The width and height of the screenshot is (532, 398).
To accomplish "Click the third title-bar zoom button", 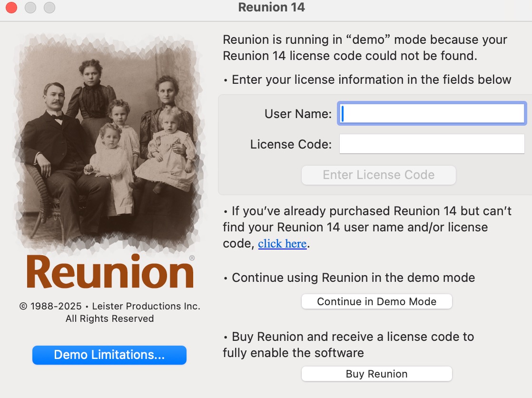I will click(x=49, y=8).
